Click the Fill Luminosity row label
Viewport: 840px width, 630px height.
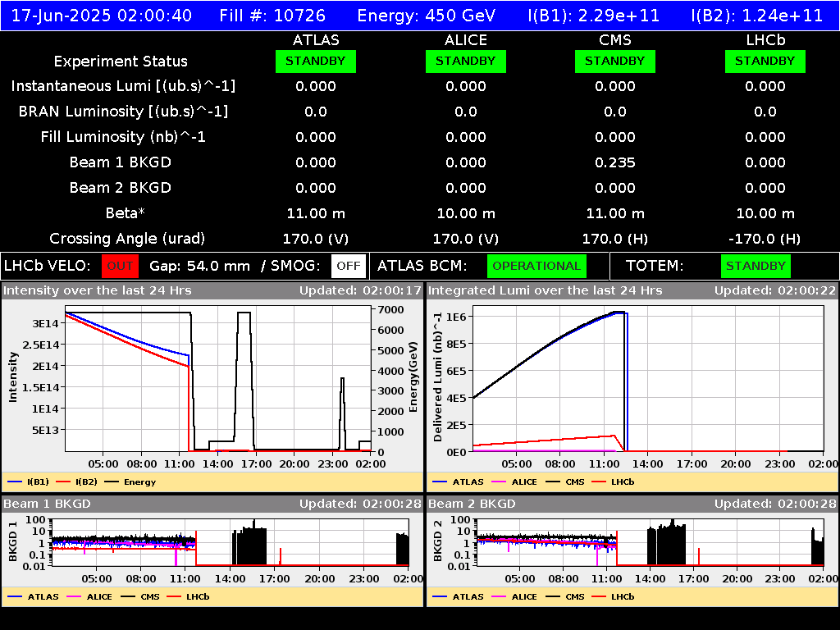pos(123,137)
